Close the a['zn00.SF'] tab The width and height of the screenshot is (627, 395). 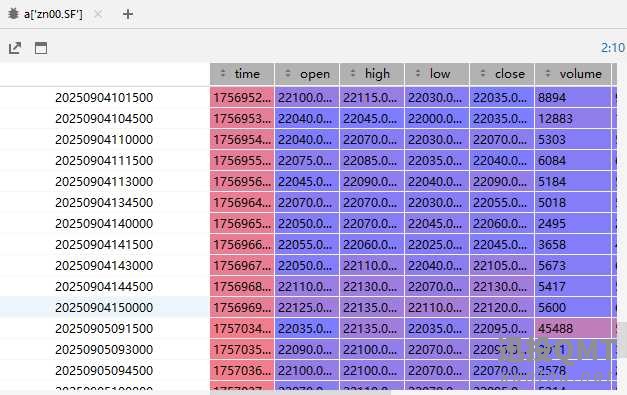pyautogui.click(x=98, y=14)
